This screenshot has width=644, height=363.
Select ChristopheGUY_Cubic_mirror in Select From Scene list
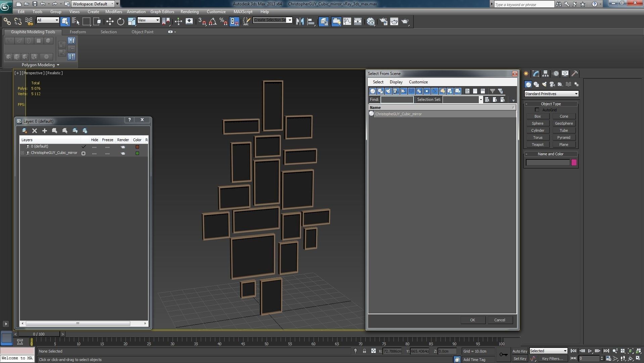pos(442,114)
